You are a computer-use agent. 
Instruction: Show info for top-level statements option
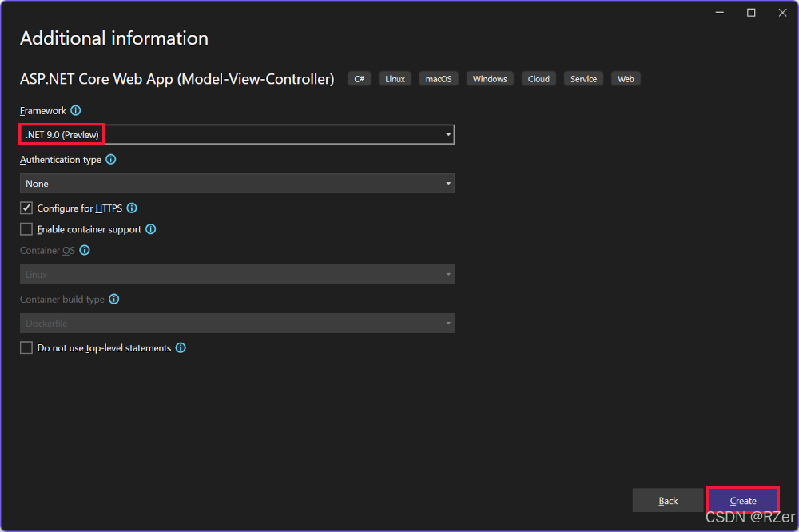pyautogui.click(x=181, y=348)
